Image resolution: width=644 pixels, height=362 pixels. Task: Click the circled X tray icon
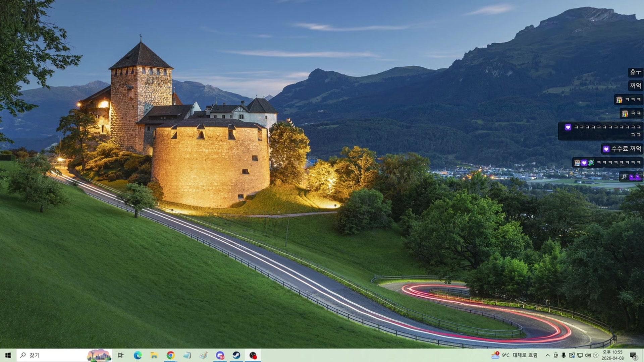[x=596, y=355]
